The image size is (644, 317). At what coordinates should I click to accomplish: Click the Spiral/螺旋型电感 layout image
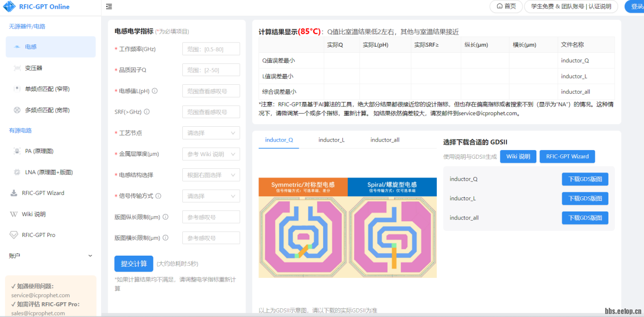point(392,228)
